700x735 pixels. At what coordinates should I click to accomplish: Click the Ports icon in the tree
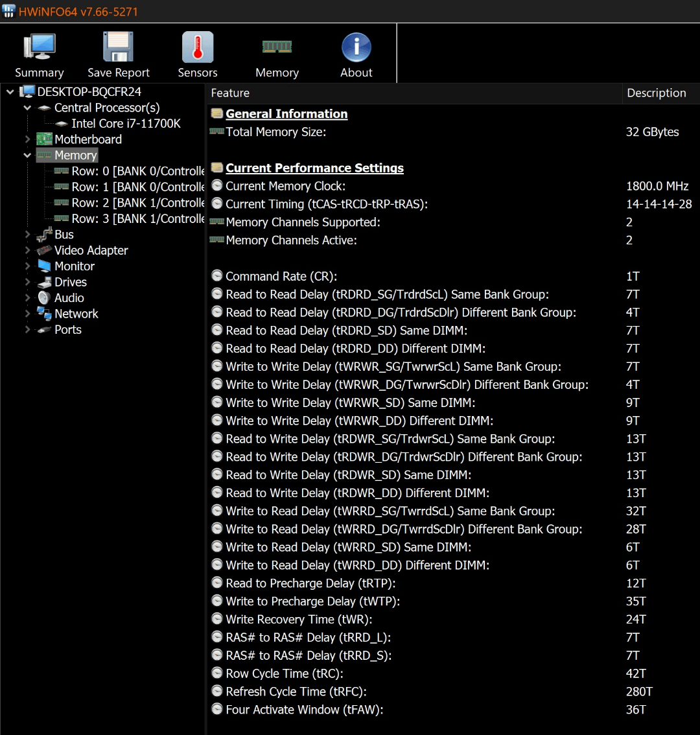(x=44, y=329)
